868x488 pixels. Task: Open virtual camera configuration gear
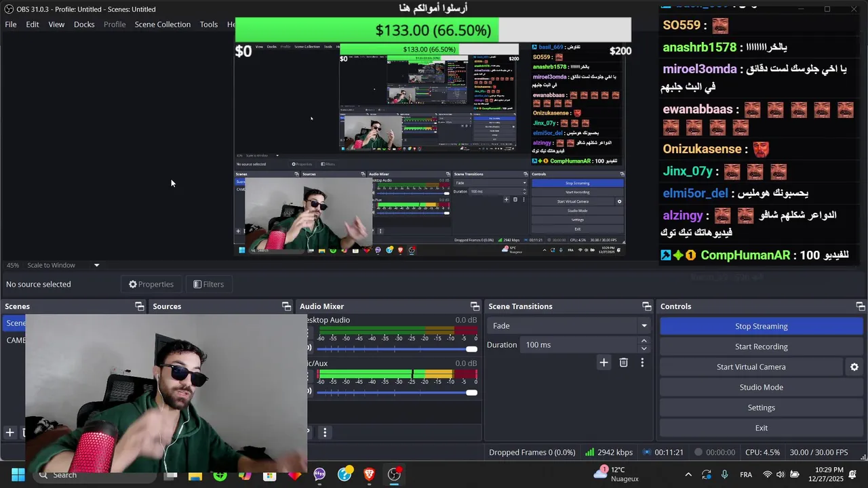click(x=854, y=367)
